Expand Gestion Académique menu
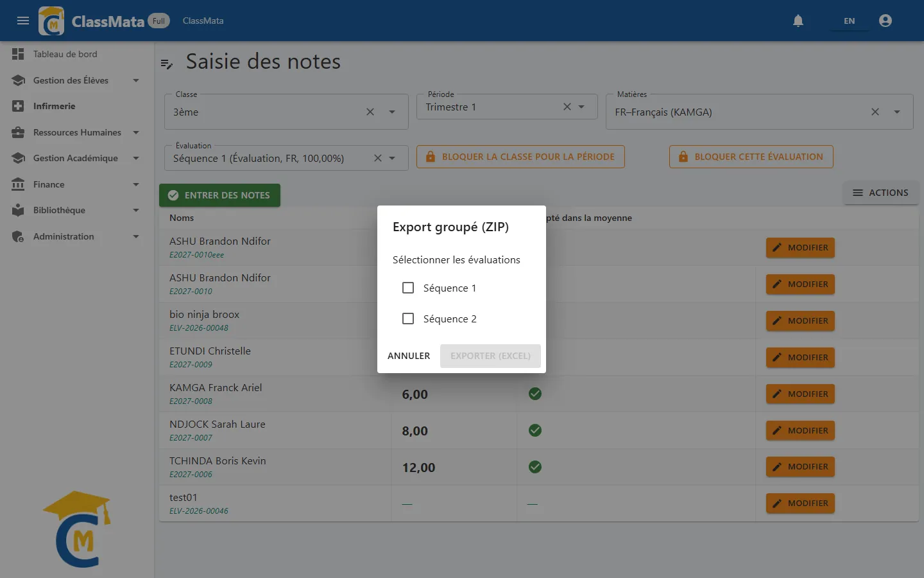924x578 pixels. point(77,158)
